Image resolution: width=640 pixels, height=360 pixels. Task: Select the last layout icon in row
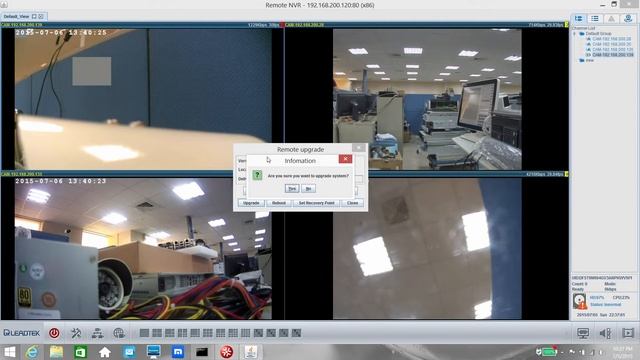[296, 333]
